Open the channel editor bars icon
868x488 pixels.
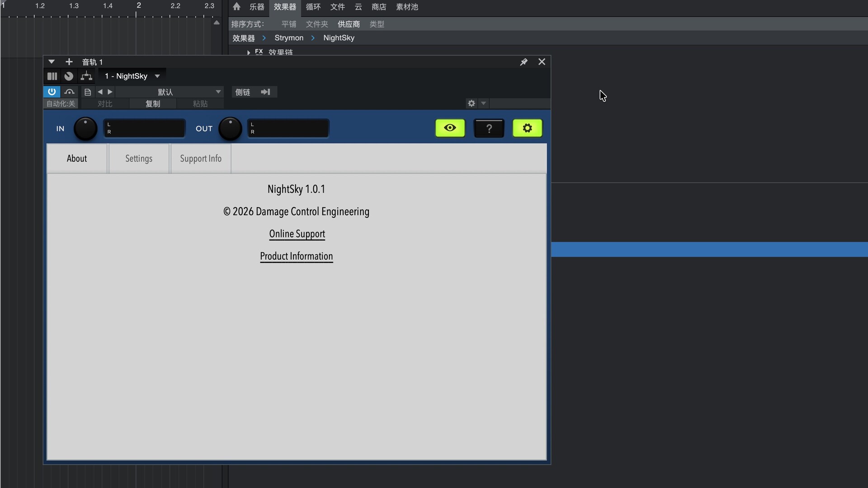click(52, 76)
